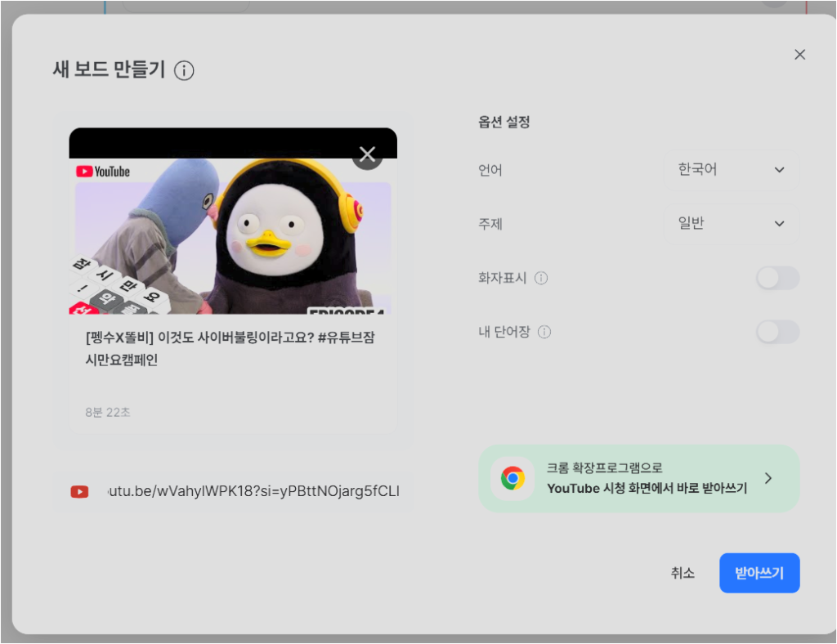Click the 취소 button
837x644 pixels.
(682, 573)
